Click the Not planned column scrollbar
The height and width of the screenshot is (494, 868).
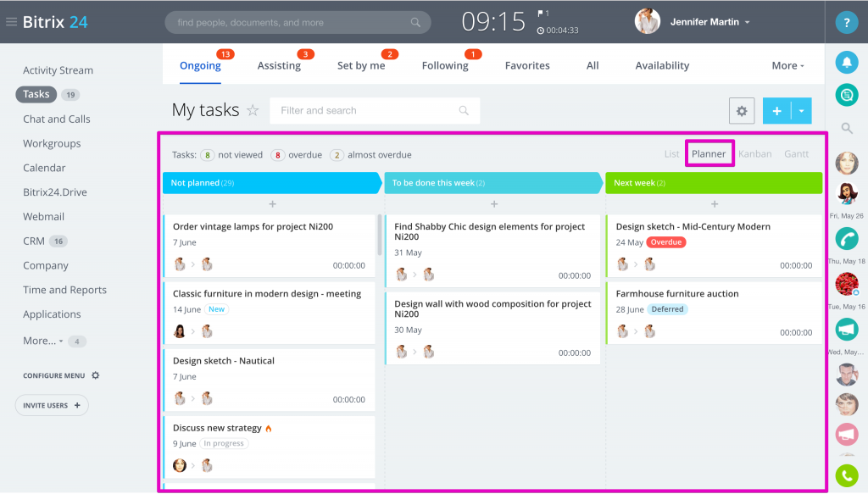click(380, 235)
